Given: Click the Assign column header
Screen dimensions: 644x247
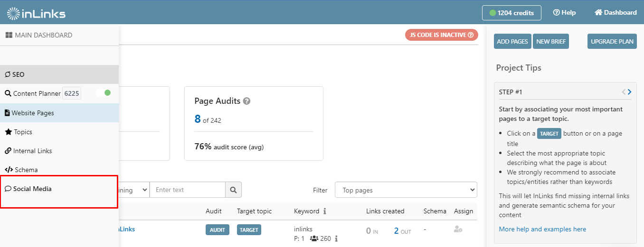Looking at the screenshot, I should (x=464, y=211).
